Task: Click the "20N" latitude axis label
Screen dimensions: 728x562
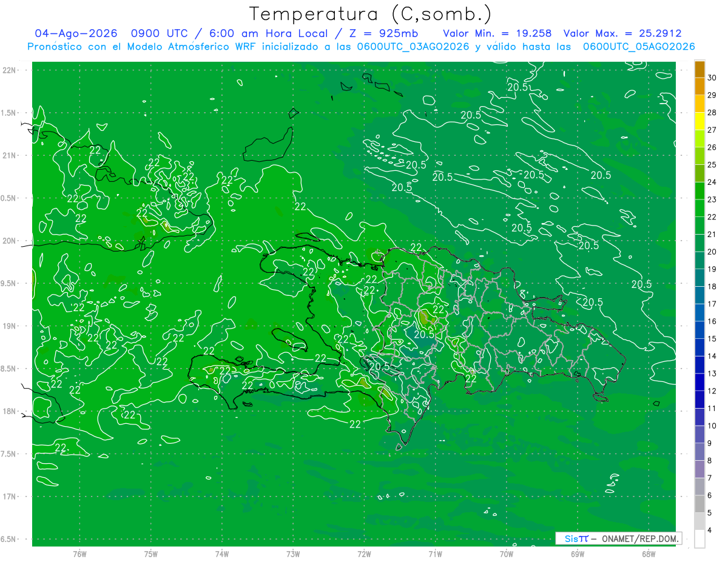Action: (10, 241)
